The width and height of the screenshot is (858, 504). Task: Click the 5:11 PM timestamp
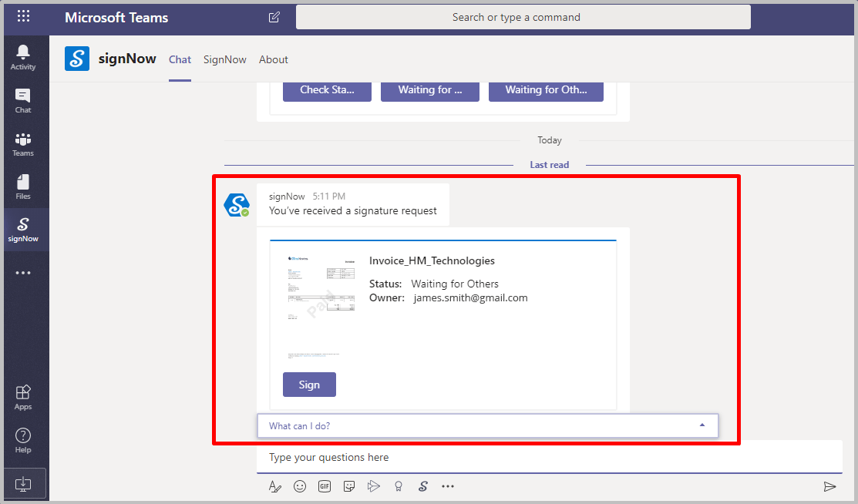[x=329, y=196]
